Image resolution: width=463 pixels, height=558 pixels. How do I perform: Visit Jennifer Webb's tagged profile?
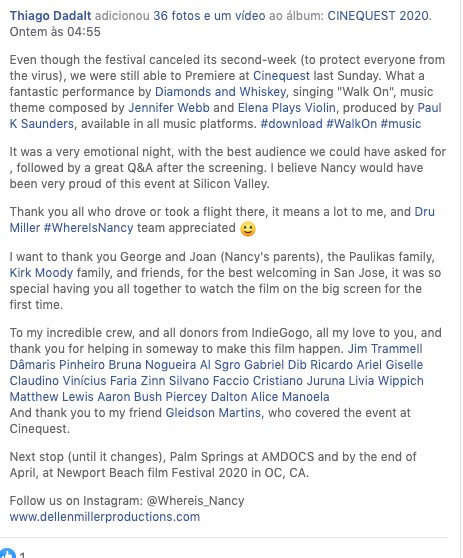click(169, 108)
